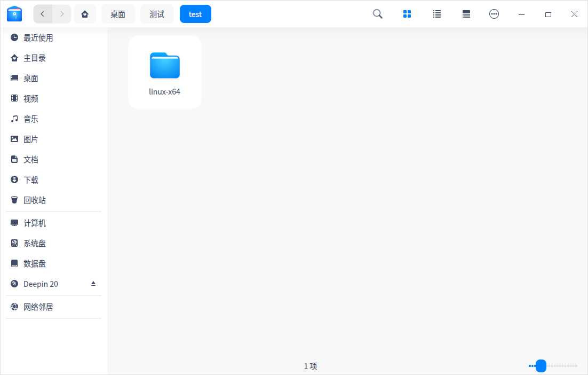
Task: Minimize the file manager window
Action: [521, 14]
